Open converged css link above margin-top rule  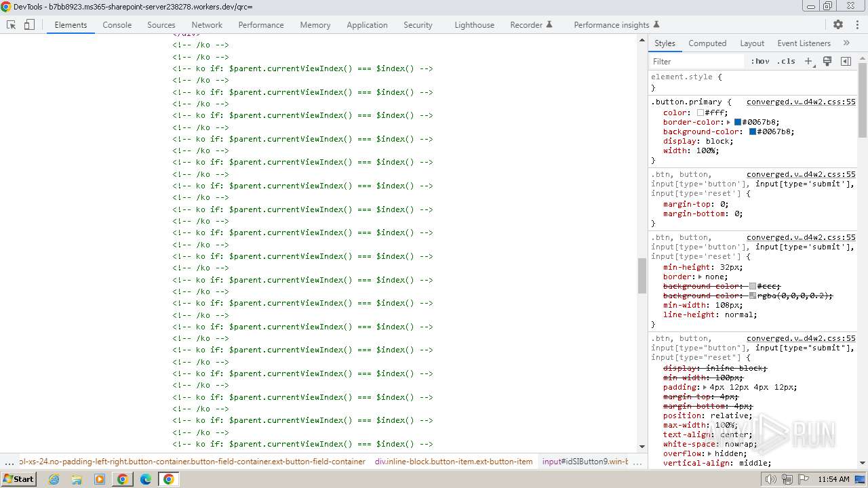click(801, 175)
